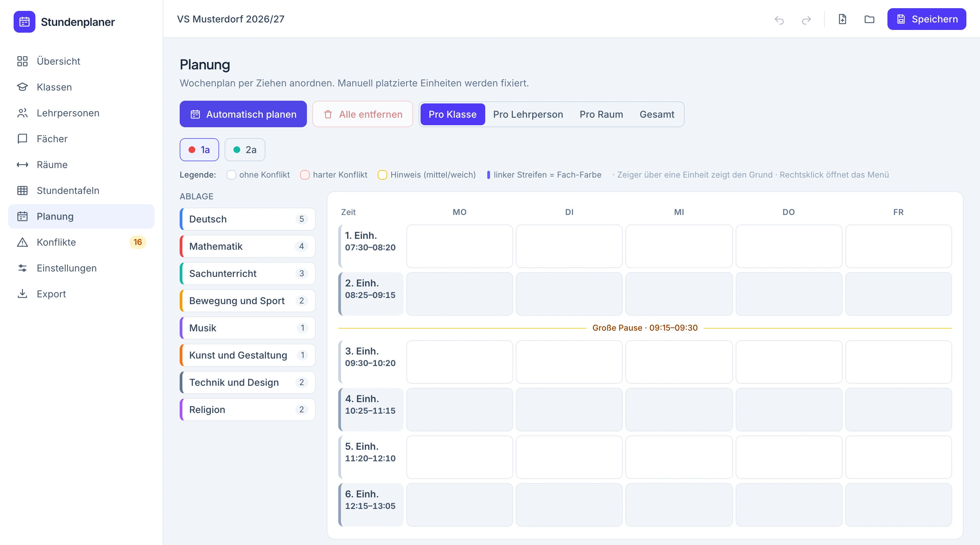Click the Export download icon

point(22,294)
